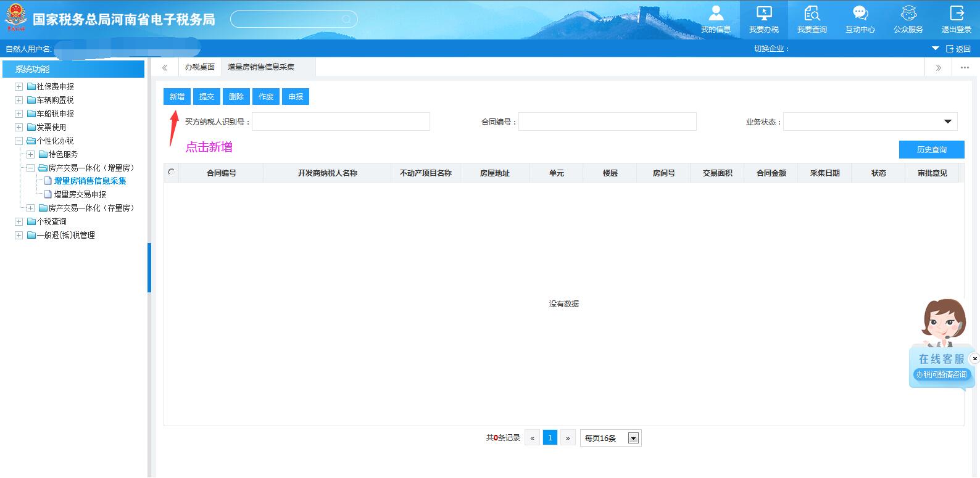Click 交易面积 column header
The height and width of the screenshot is (478, 980).
[x=718, y=173]
